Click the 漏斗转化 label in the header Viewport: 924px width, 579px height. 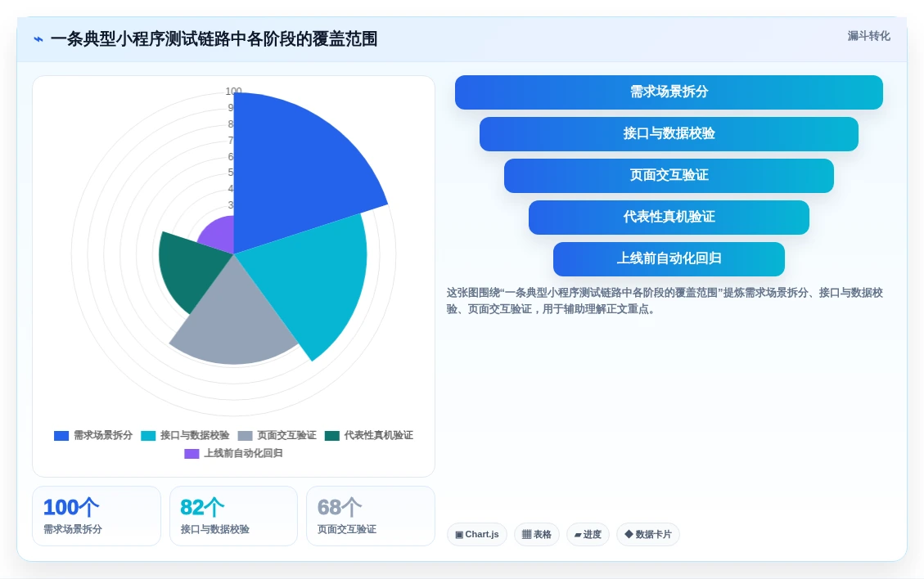click(x=868, y=36)
